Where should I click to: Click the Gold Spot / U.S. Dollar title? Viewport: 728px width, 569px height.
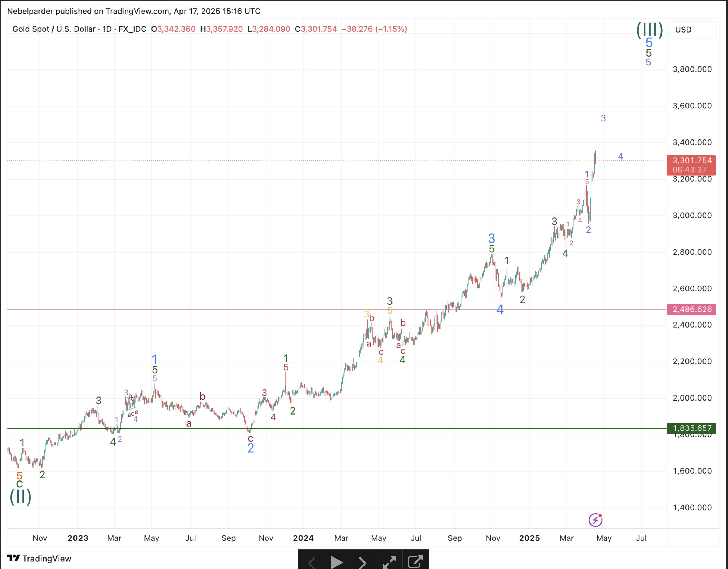(54, 29)
